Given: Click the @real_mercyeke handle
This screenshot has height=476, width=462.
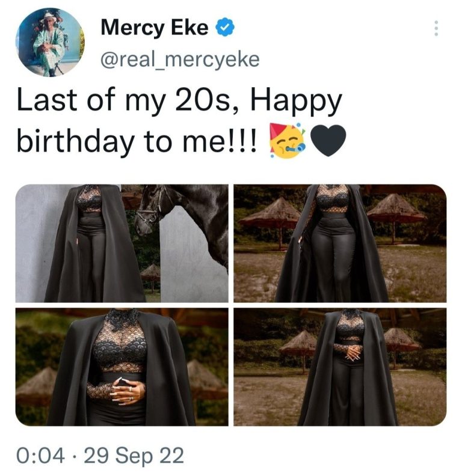Looking at the screenshot, I should pyautogui.click(x=179, y=61).
